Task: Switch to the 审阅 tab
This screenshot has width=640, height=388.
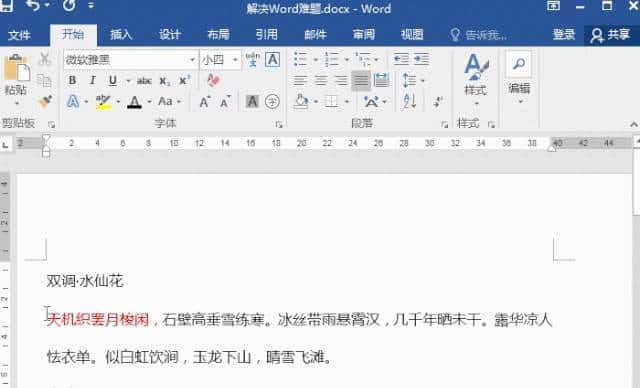Action: 364,35
